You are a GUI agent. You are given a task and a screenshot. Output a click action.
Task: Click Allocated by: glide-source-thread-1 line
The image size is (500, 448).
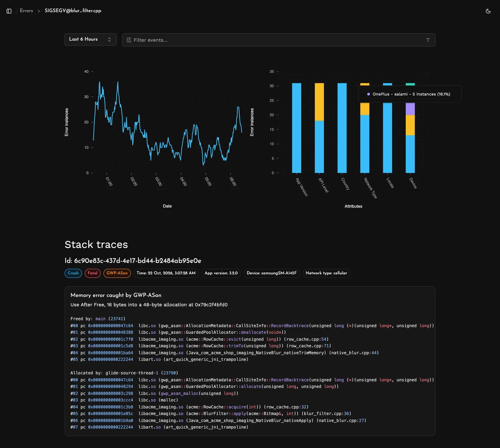coord(124,373)
